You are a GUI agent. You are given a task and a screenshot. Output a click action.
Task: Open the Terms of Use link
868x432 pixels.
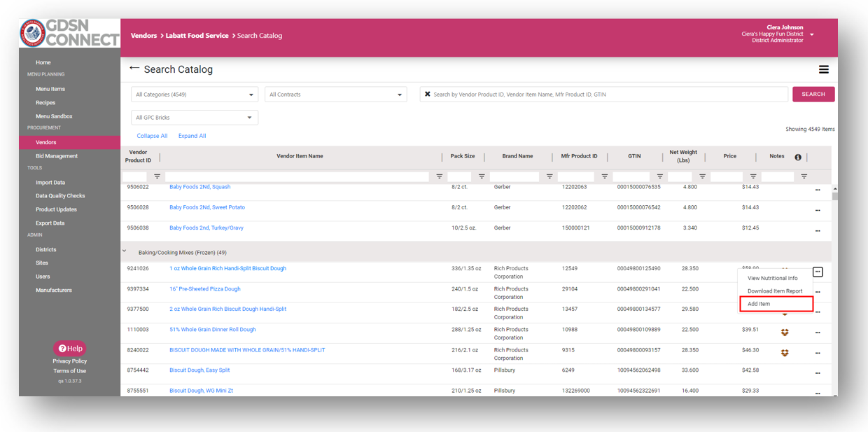pyautogui.click(x=70, y=371)
